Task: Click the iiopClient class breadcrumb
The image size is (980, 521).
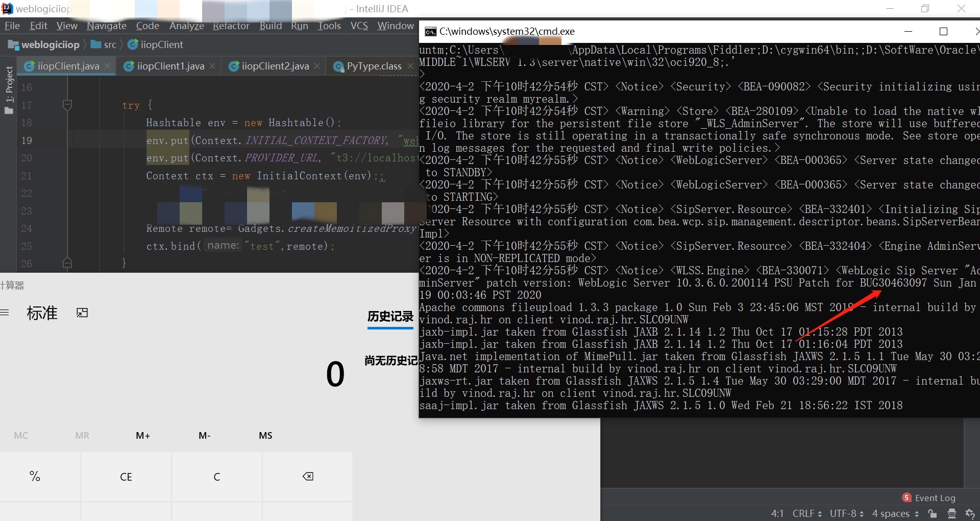Action: [x=156, y=44]
